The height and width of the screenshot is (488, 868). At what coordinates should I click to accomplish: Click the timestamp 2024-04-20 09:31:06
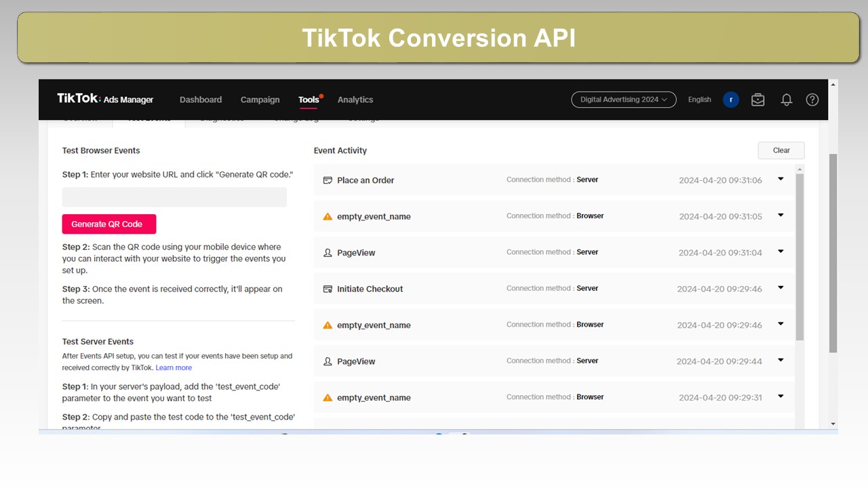[x=720, y=180]
